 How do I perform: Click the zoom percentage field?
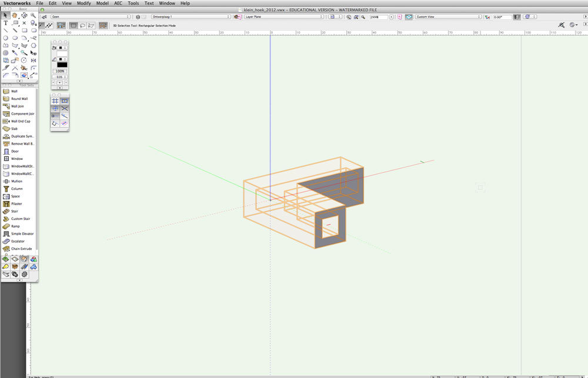click(378, 17)
